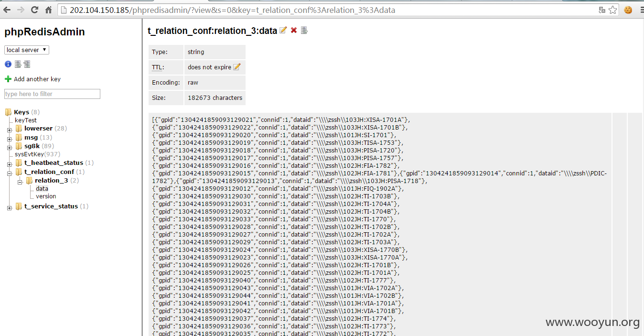The height and width of the screenshot is (336, 644).
Task: Click the browser back arrow
Action: pos(7,10)
